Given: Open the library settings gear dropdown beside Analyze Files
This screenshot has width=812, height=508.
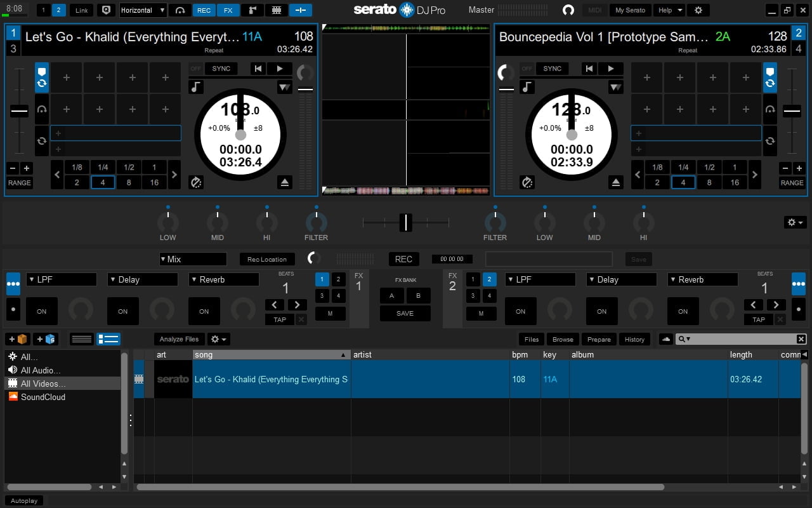Looking at the screenshot, I should [219, 339].
